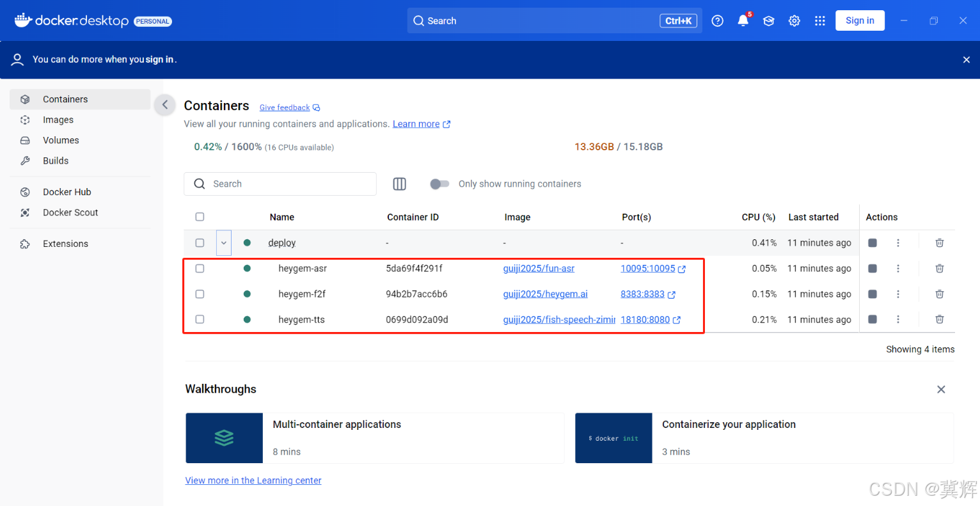Open more actions for heygem-tts
The image size is (980, 506).
pos(898,319)
